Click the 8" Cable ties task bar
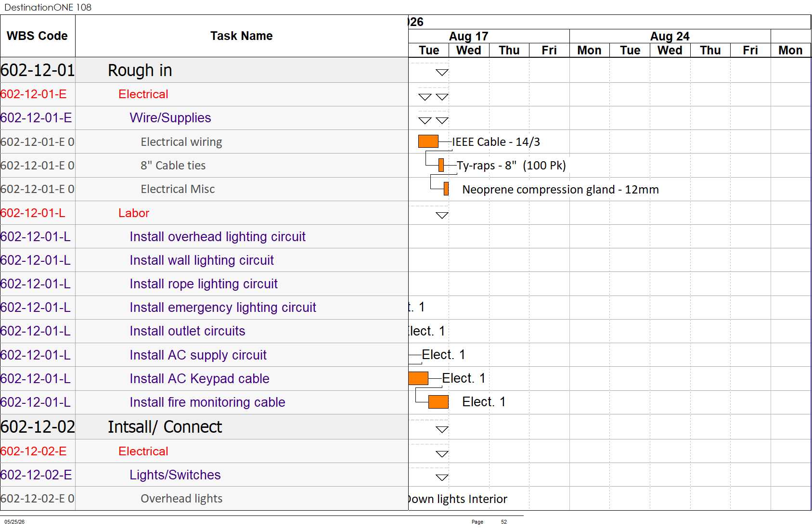 tap(441, 165)
